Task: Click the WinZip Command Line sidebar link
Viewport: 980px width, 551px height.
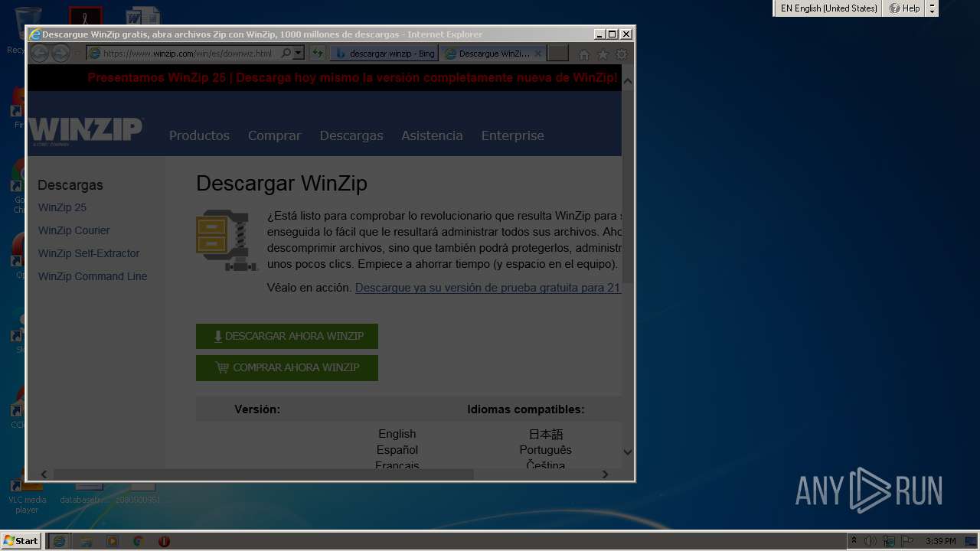Action: [93, 276]
